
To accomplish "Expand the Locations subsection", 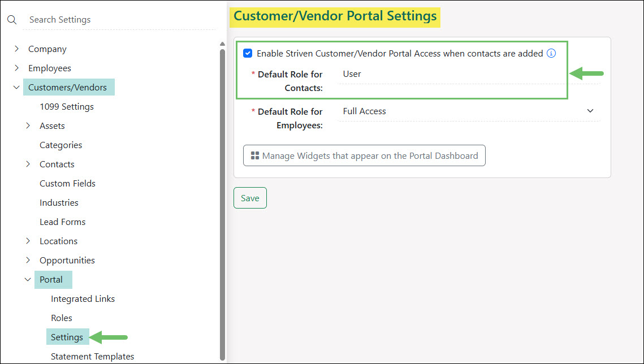I will click(x=28, y=241).
